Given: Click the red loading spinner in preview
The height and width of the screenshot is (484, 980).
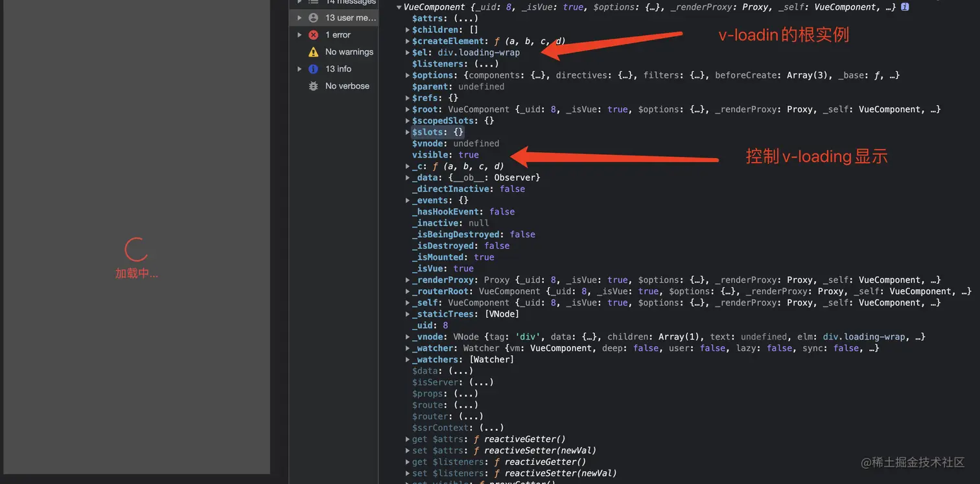Looking at the screenshot, I should click(x=136, y=249).
